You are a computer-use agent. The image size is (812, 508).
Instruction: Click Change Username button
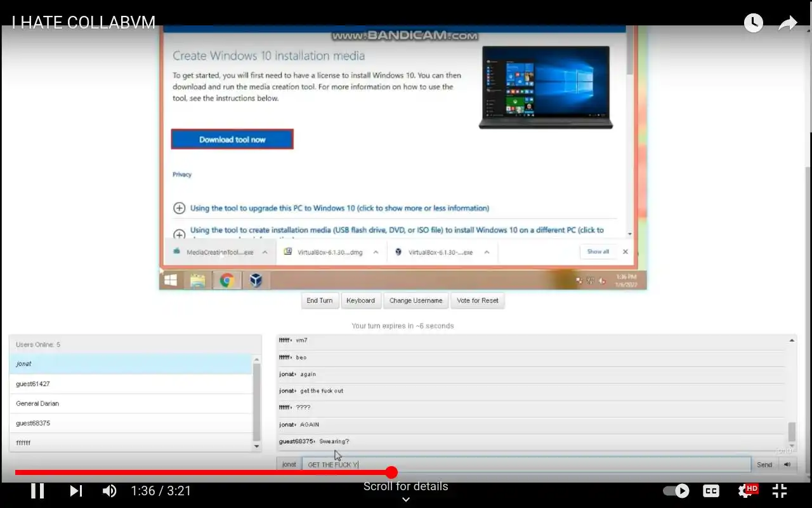click(416, 300)
